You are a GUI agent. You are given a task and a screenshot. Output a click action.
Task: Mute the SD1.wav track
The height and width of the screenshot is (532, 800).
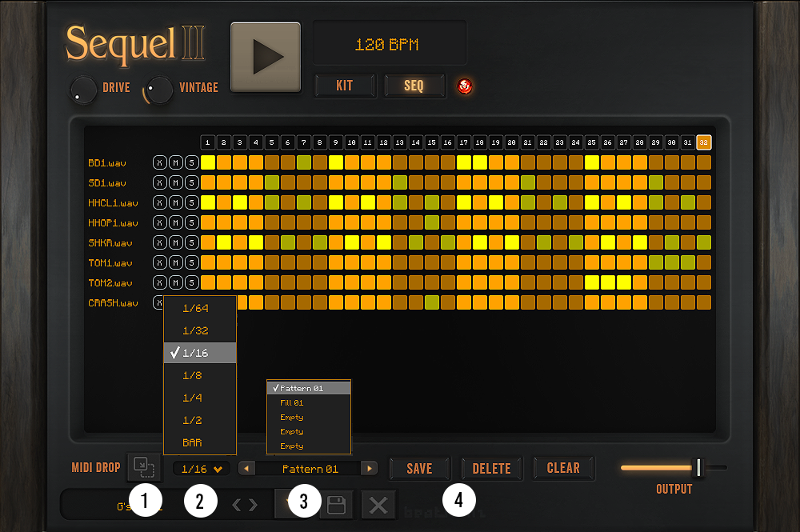[x=175, y=182]
